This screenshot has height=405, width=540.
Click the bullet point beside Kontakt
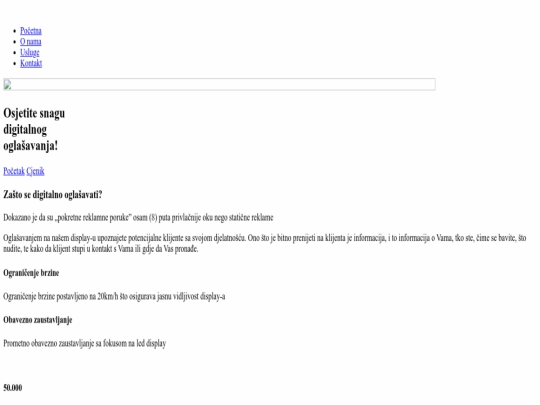coord(14,63)
